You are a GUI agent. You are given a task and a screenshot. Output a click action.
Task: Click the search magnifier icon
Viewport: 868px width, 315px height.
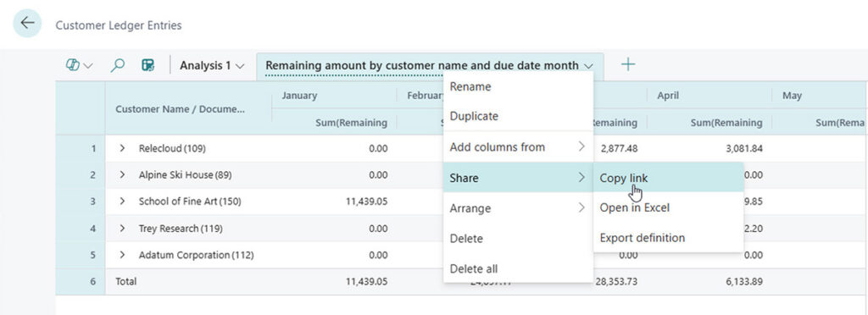(x=117, y=65)
